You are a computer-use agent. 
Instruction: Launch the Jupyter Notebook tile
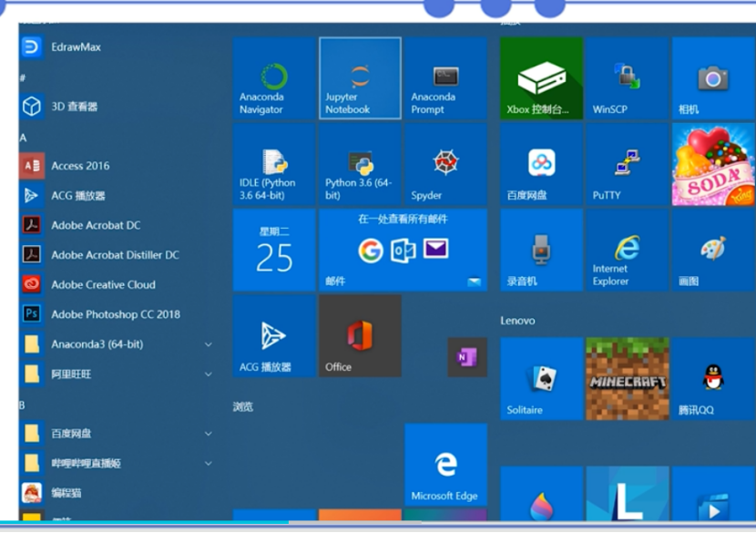coord(360,78)
